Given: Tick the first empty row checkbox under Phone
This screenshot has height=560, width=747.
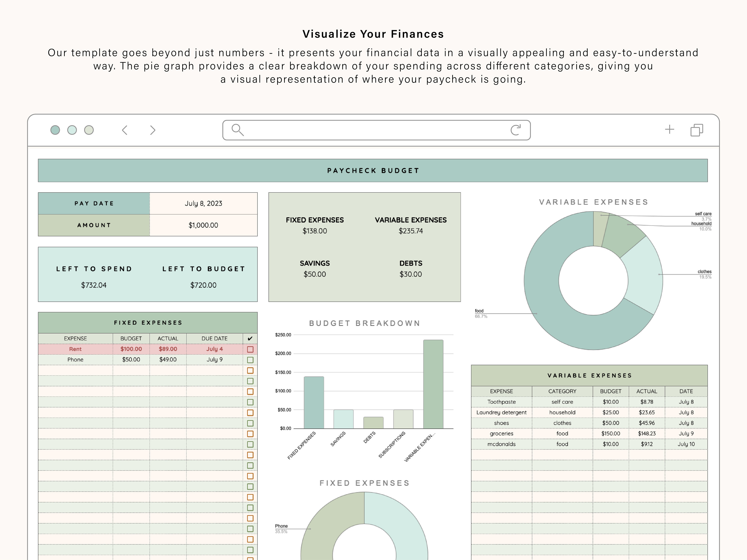Looking at the screenshot, I should [250, 370].
